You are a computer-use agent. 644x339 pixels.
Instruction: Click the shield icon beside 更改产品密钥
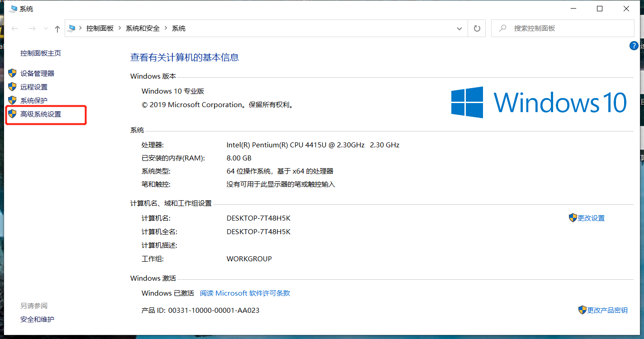(582, 310)
